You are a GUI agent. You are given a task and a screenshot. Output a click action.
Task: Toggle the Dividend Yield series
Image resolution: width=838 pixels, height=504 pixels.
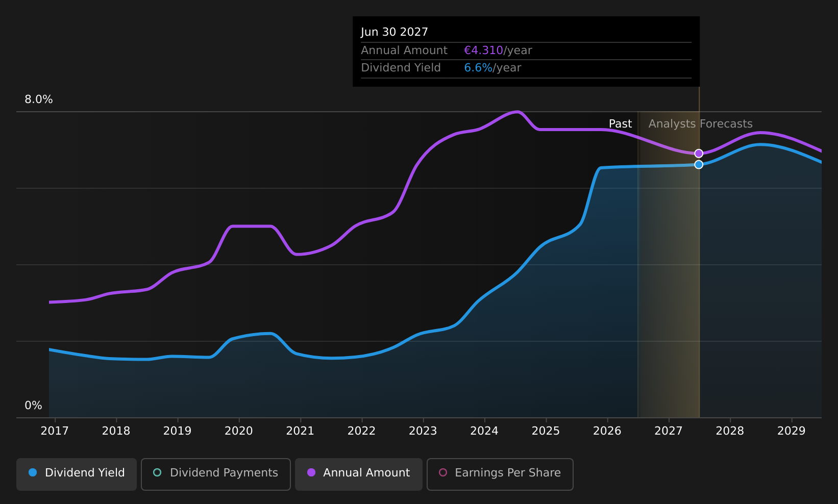77,474
